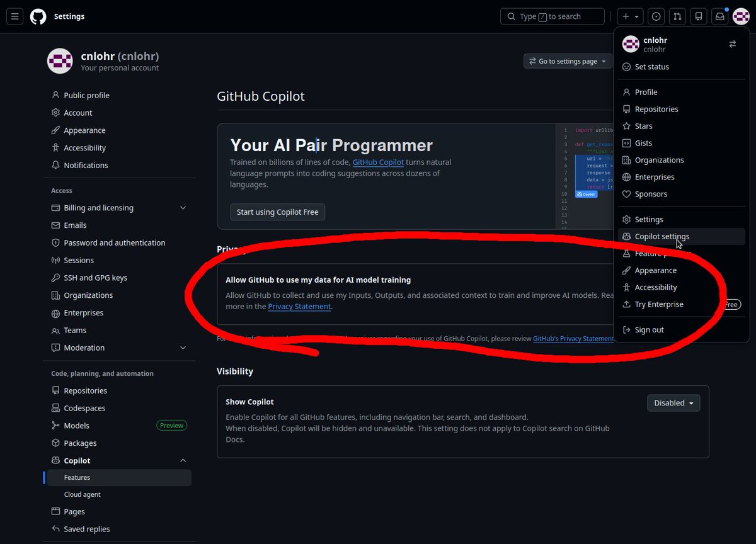Image resolution: width=756 pixels, height=544 pixels.
Task: Open GitHub's Privacy Statement footer link
Action: [x=573, y=338]
